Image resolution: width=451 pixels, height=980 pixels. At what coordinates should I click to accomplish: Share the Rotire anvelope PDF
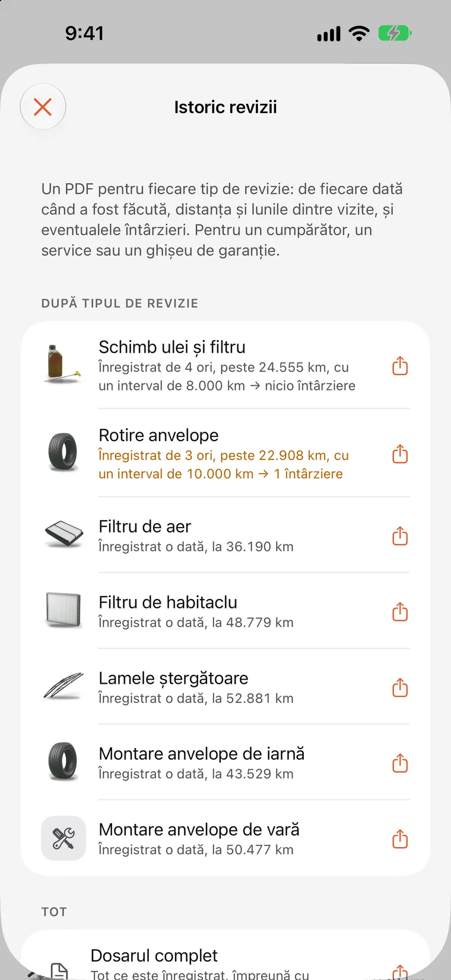pyautogui.click(x=400, y=454)
